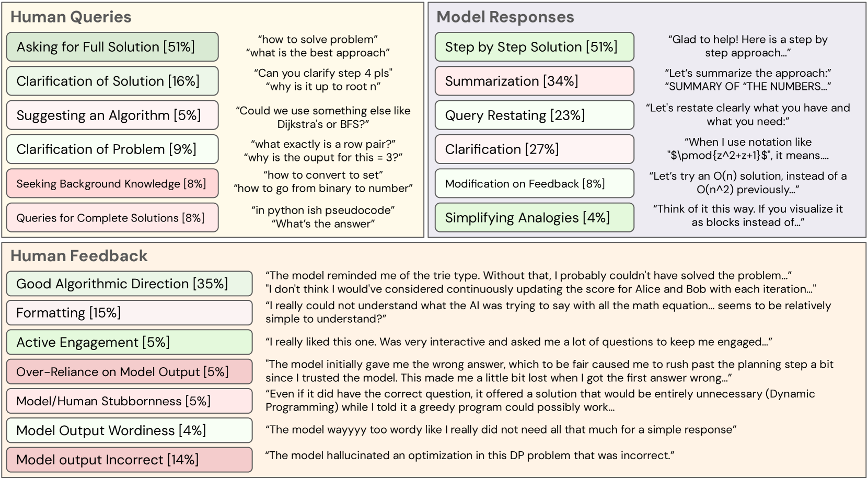The image size is (868, 480).
Task: Select the Clarification of Solution category
Action: [x=112, y=81]
